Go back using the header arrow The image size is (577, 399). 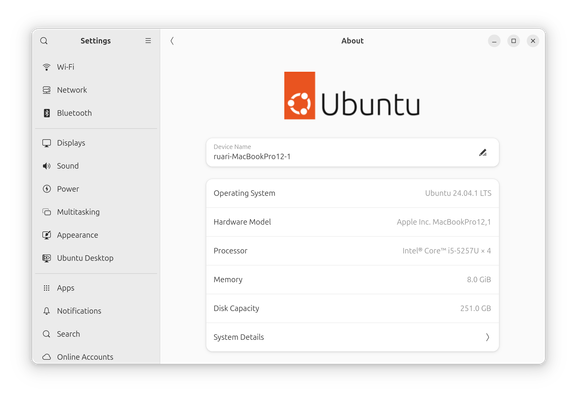(172, 41)
